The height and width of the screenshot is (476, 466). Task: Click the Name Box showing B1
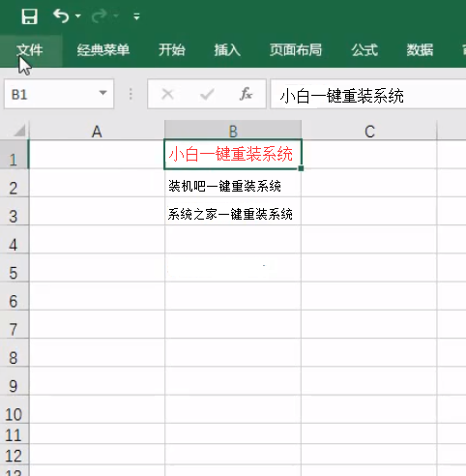[x=59, y=94]
